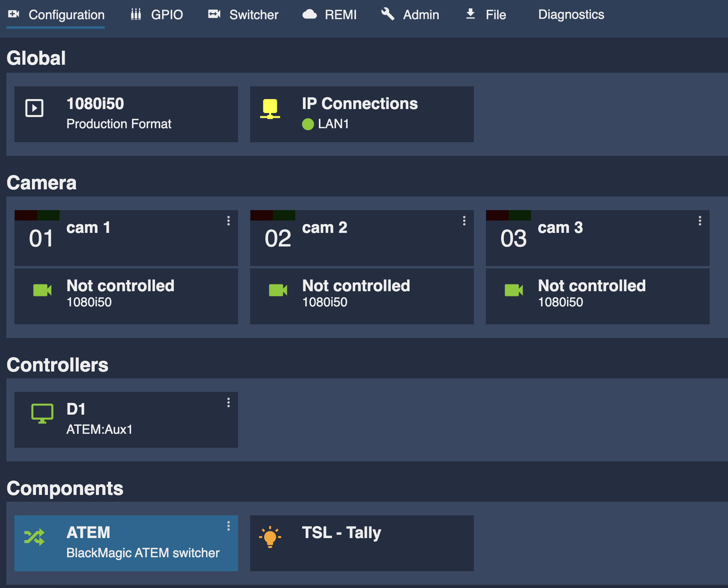Click the LAN1 label

point(334,124)
